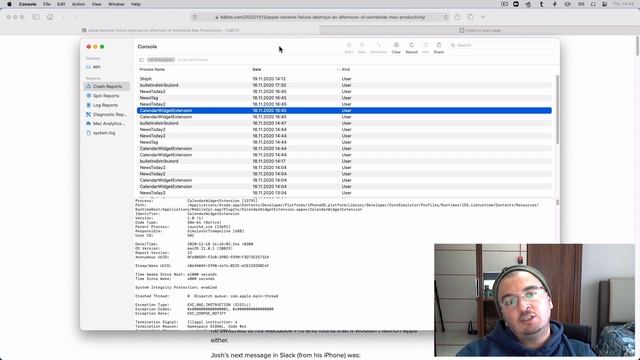Select the bulletindistributord row dated 14:47
The width and height of the screenshot is (640, 360).
tap(344, 123)
